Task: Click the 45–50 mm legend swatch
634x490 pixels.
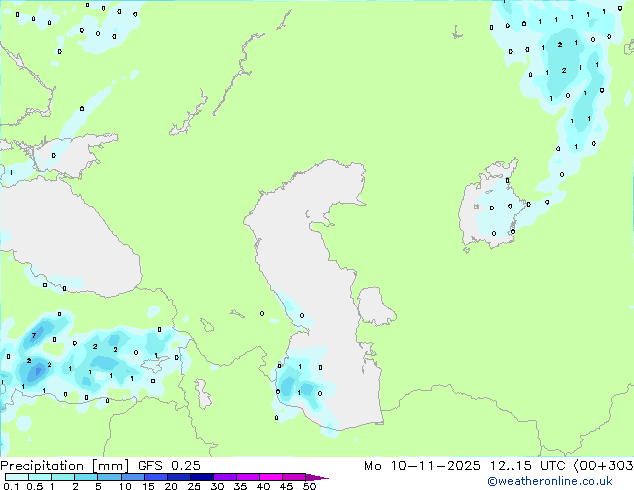Action: (x=294, y=477)
